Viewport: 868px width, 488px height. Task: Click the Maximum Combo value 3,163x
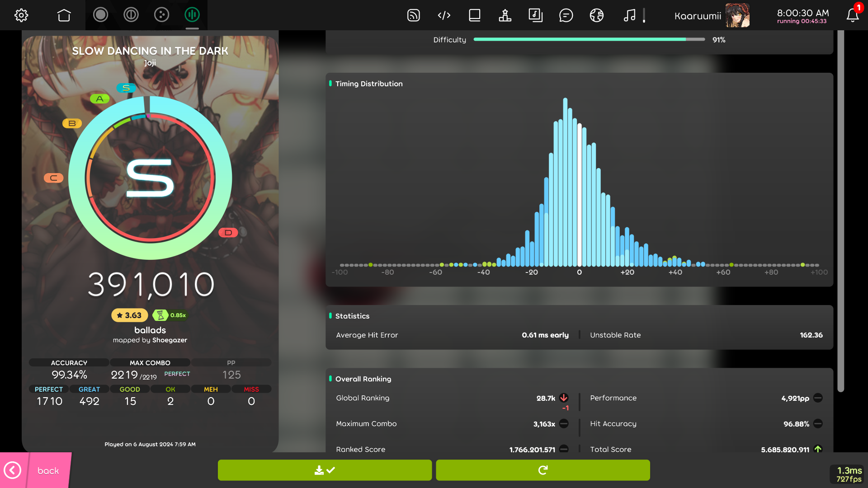tap(544, 424)
